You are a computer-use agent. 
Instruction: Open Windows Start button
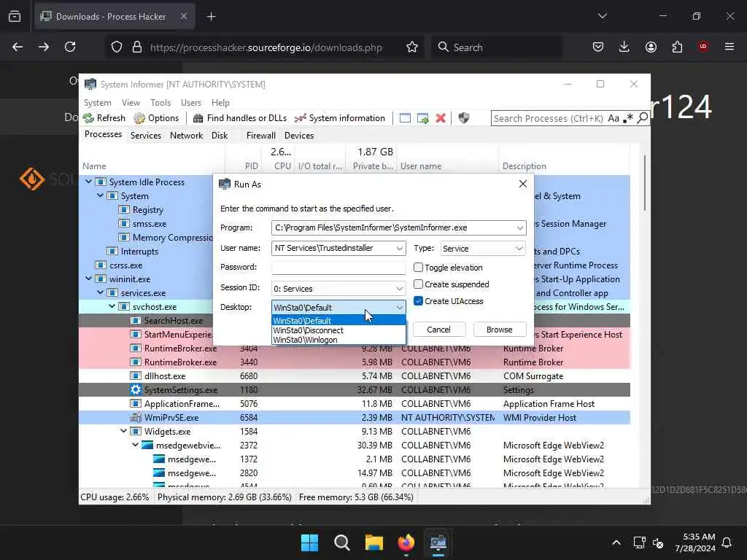click(309, 542)
